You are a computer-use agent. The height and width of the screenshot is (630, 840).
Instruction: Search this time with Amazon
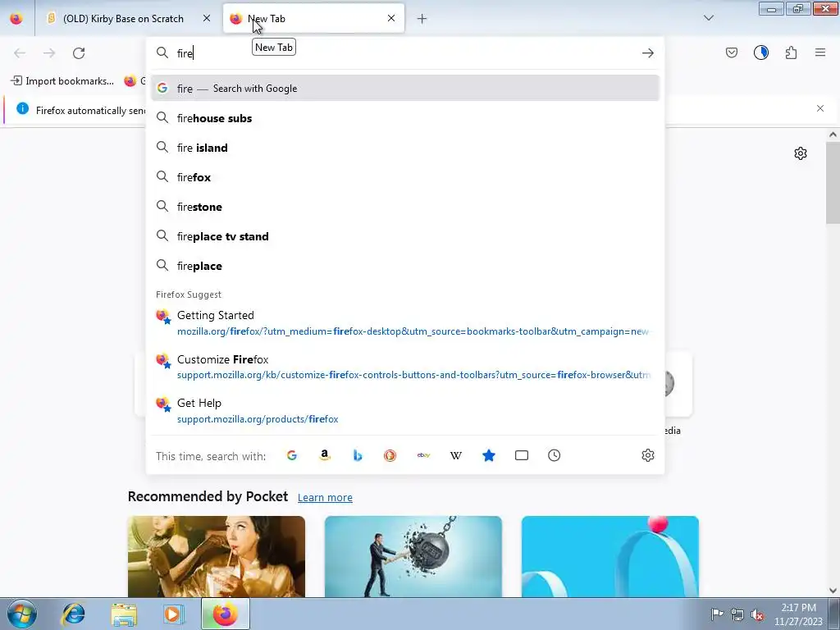point(325,455)
